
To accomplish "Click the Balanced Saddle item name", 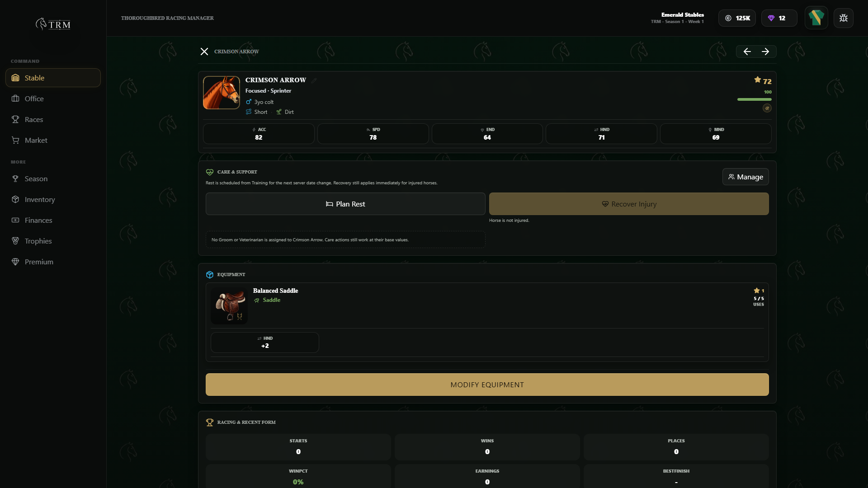I will pyautogui.click(x=275, y=291).
